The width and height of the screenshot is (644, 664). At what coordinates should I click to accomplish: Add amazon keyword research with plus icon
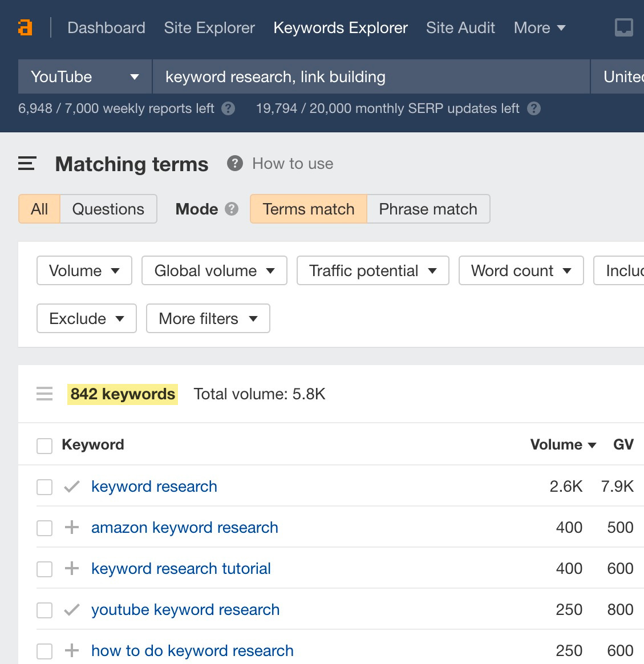(72, 528)
